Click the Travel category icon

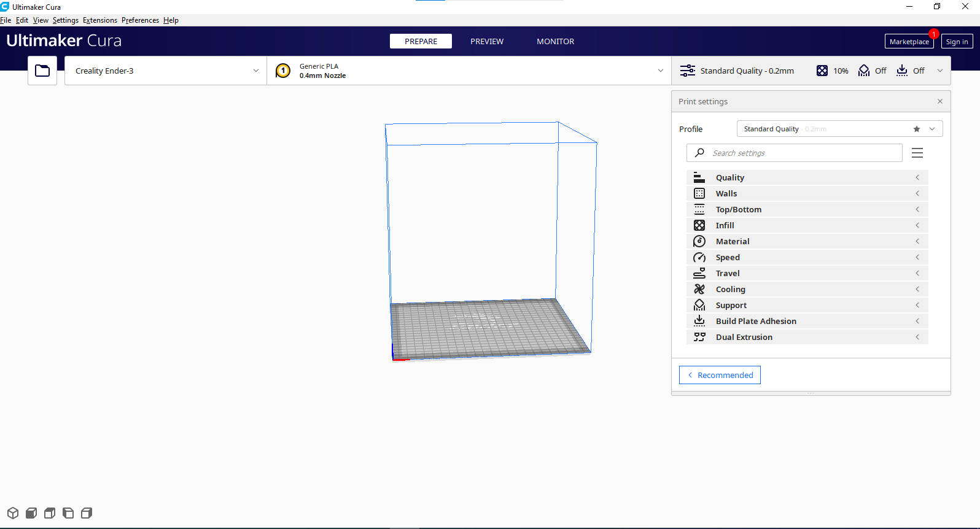tap(699, 273)
